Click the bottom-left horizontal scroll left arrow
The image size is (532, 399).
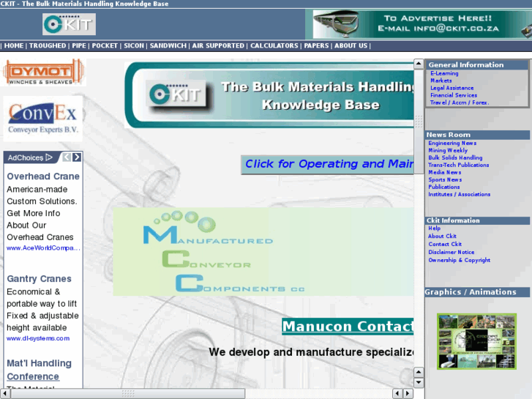click(x=4, y=394)
